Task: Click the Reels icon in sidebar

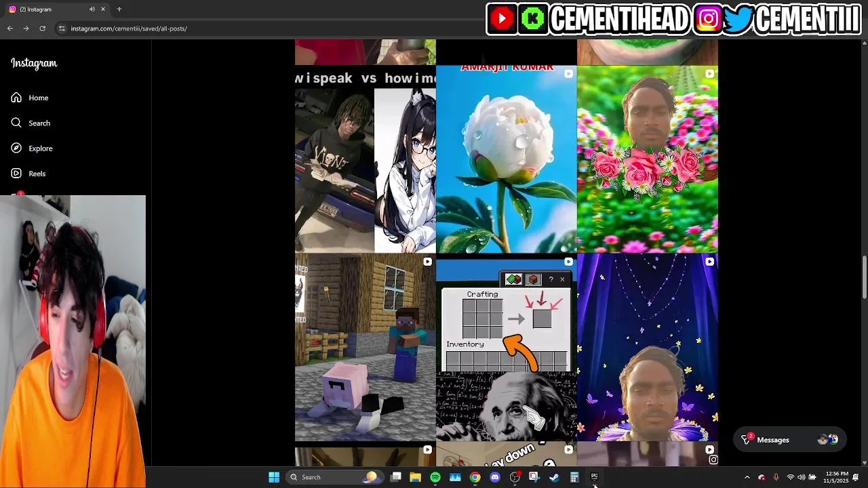Action: [x=16, y=174]
